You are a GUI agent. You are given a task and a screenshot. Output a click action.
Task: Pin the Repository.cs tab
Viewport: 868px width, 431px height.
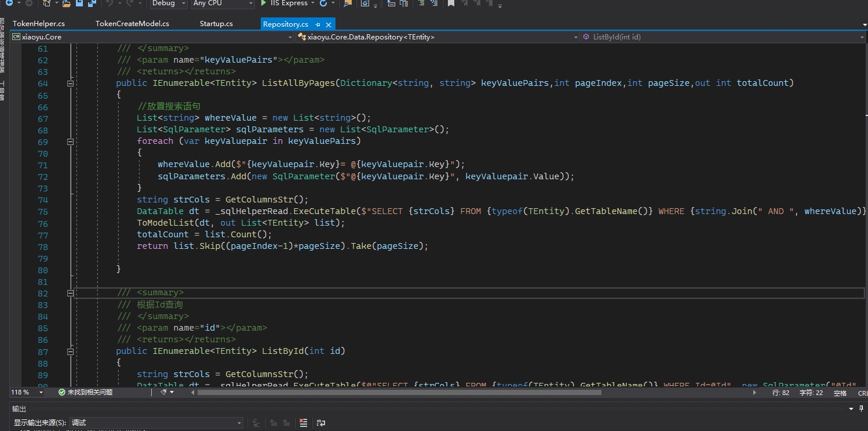(x=318, y=24)
